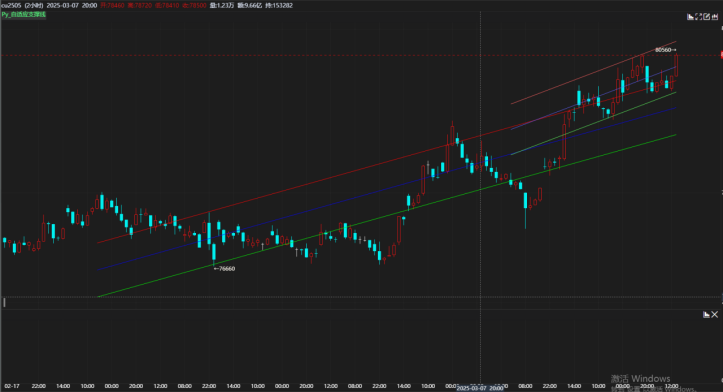The image size is (723, 392).
Task: Click the cu2505 contract code
Action: pos(11,6)
